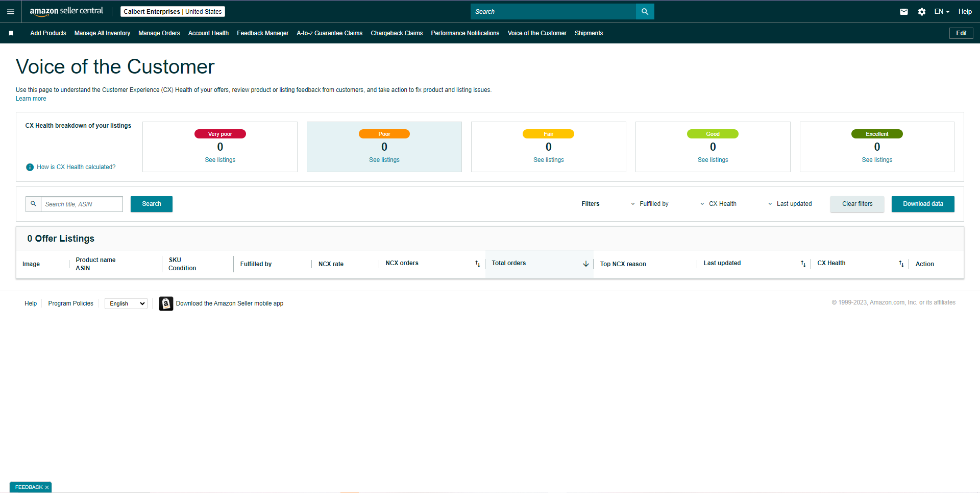The height and width of the screenshot is (493, 980).
Task: Click Help in the top header
Action: click(965, 11)
